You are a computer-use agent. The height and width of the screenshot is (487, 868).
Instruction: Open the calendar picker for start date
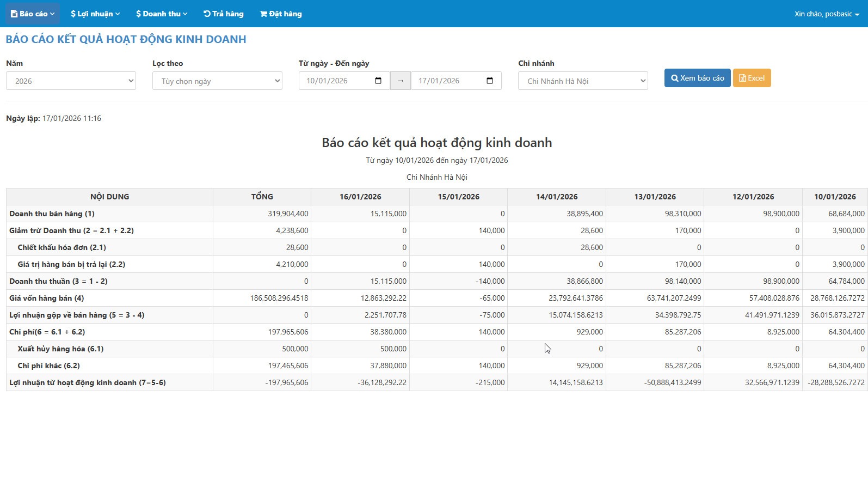coord(378,81)
